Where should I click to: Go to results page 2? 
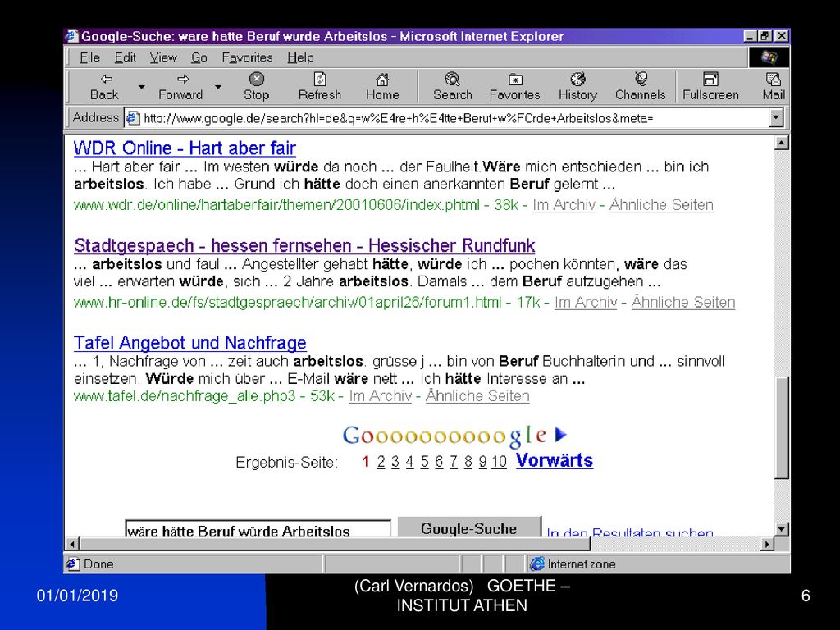tap(381, 462)
